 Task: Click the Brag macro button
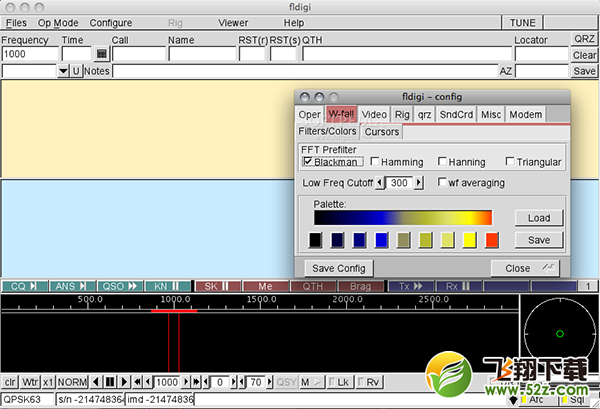click(x=360, y=286)
